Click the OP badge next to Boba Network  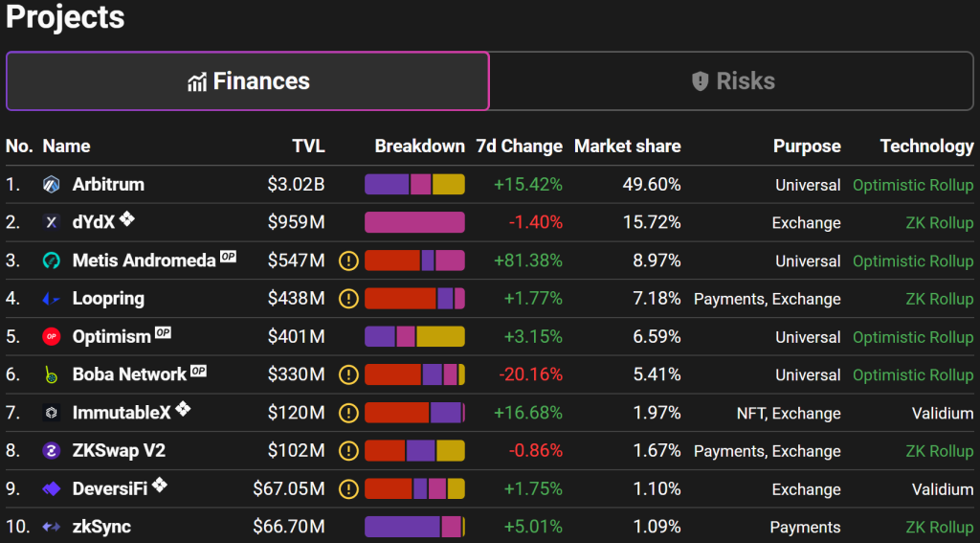point(198,371)
